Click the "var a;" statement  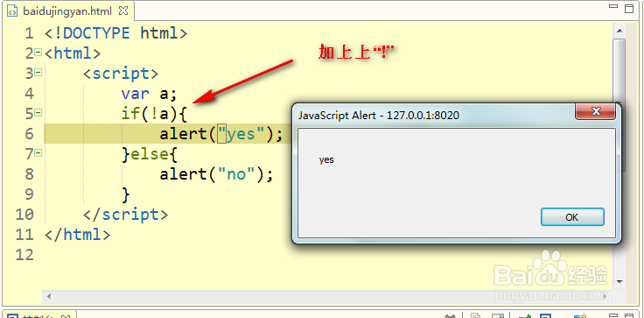click(x=149, y=94)
